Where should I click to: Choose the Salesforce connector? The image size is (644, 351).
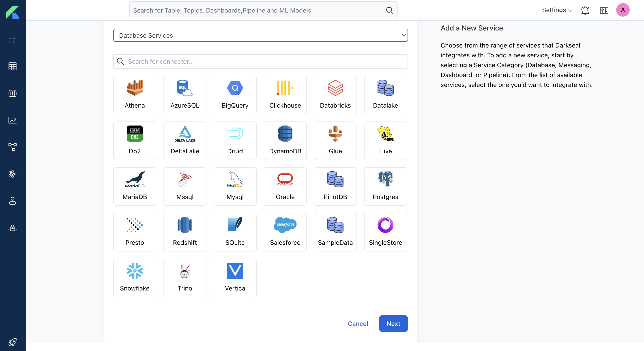pyautogui.click(x=285, y=232)
